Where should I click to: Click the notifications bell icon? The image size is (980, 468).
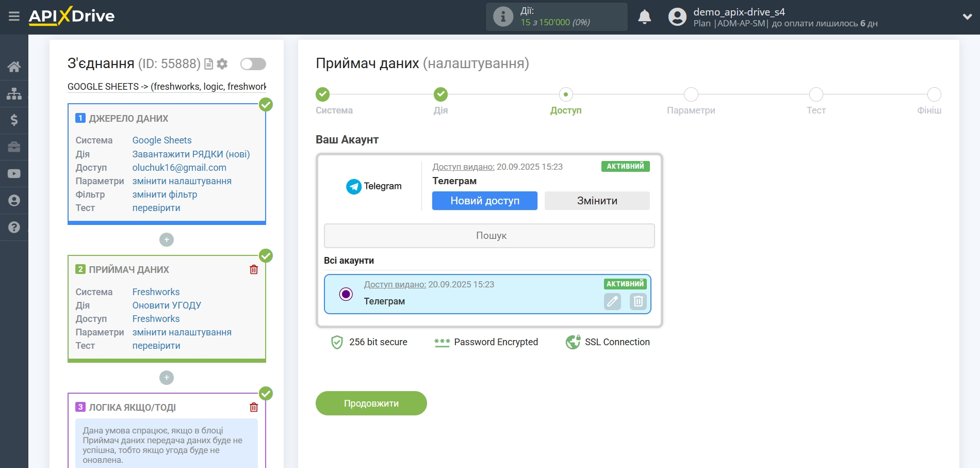tap(644, 17)
